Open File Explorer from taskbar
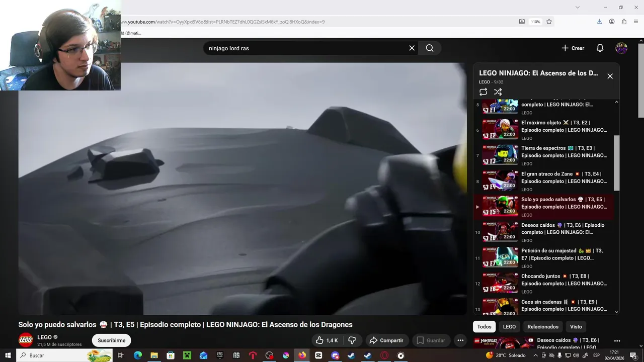Image resolution: width=644 pixels, height=362 pixels. pos(154,355)
